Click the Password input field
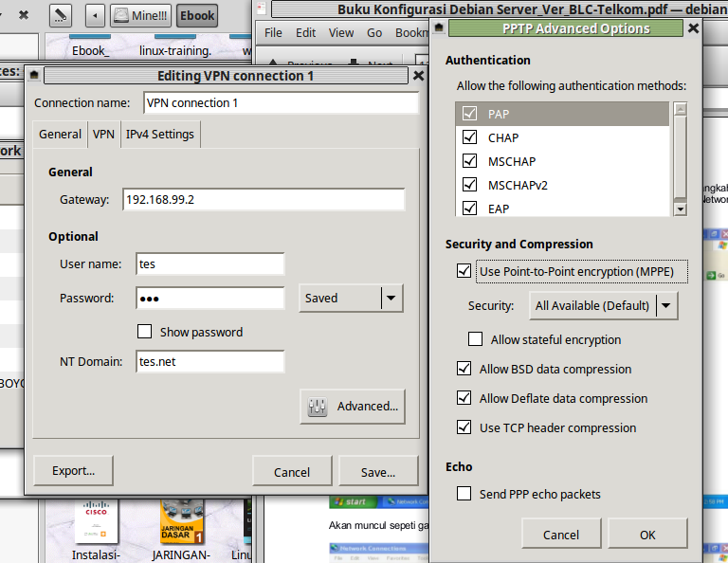 point(210,298)
